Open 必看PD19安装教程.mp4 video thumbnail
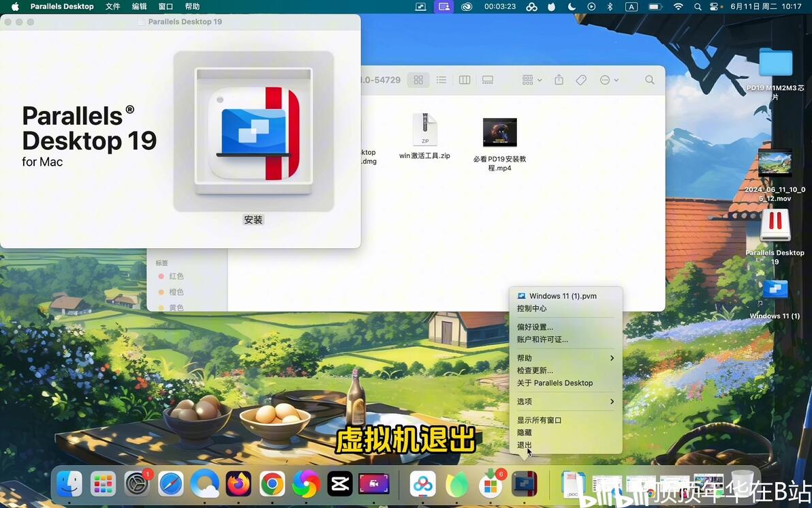812x508 pixels. (500, 132)
